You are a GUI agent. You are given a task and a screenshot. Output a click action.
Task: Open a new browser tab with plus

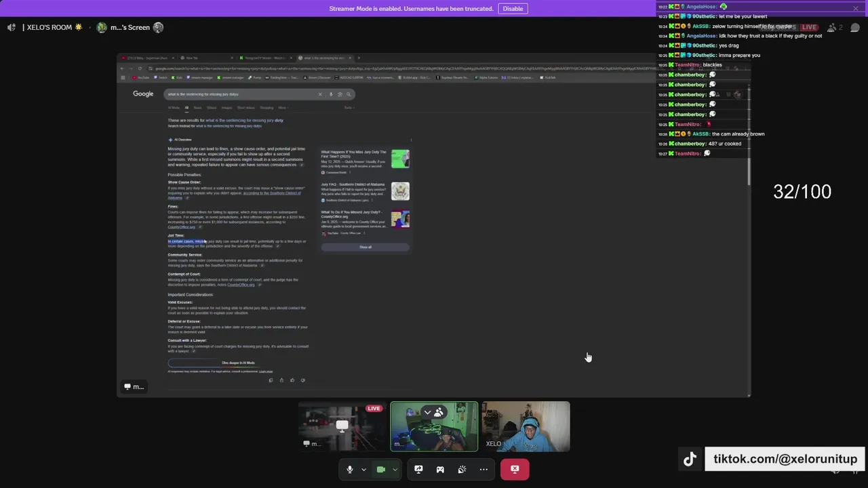359,58
